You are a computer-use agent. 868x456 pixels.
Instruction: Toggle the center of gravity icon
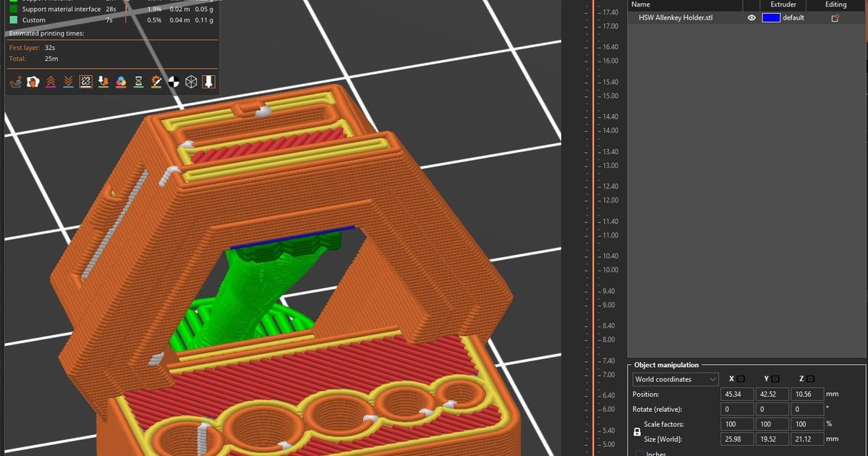pos(174,83)
